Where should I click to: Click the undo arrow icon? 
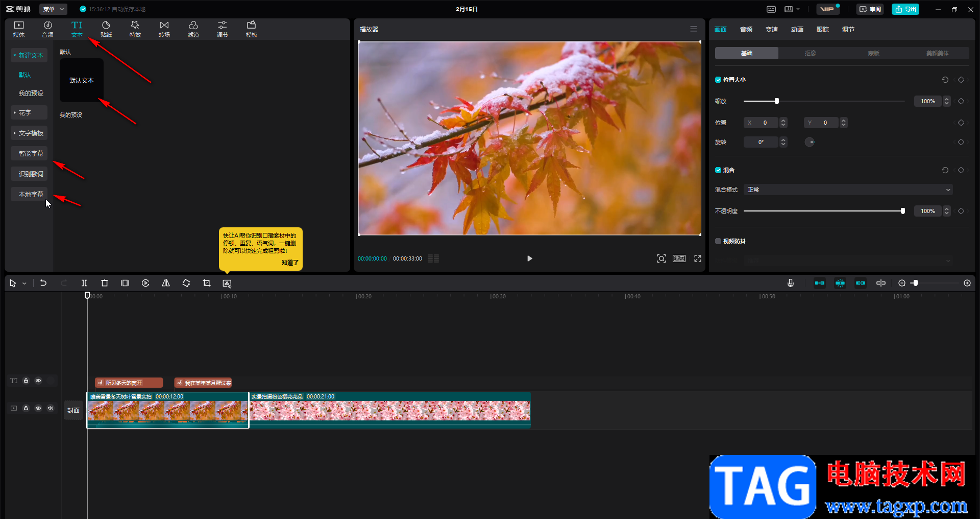pos(43,283)
